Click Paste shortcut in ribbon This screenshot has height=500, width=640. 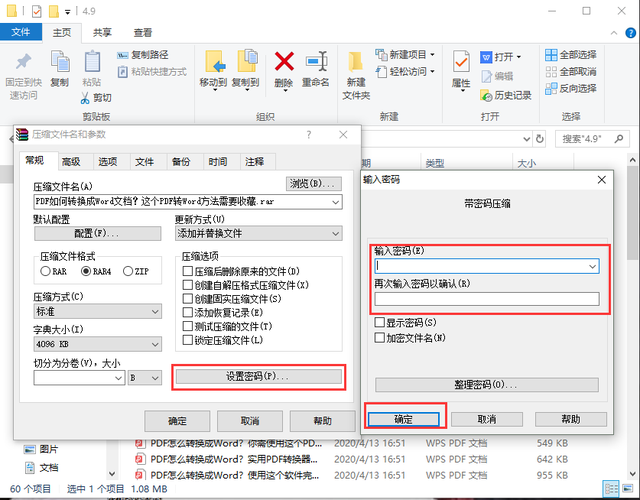152,72
